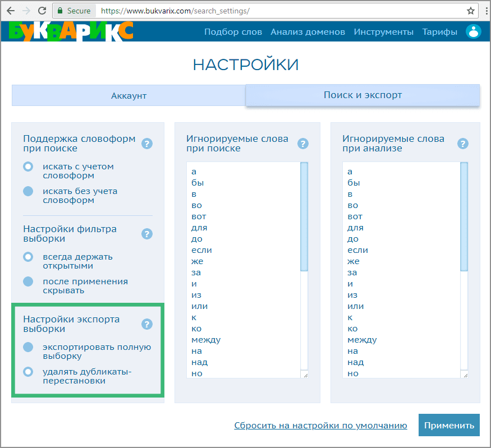Click word 'для' in search ignored list
The height and width of the screenshot is (448, 491).
click(199, 228)
